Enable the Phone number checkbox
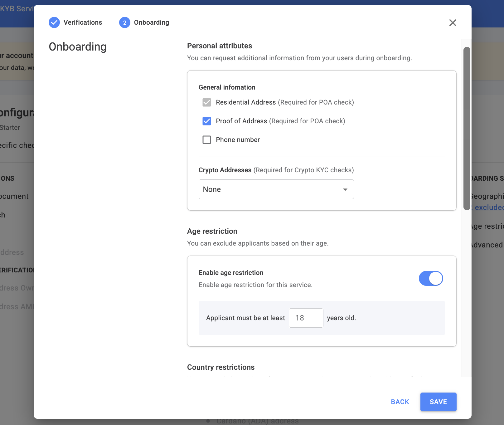Image resolution: width=504 pixels, height=425 pixels. (207, 140)
